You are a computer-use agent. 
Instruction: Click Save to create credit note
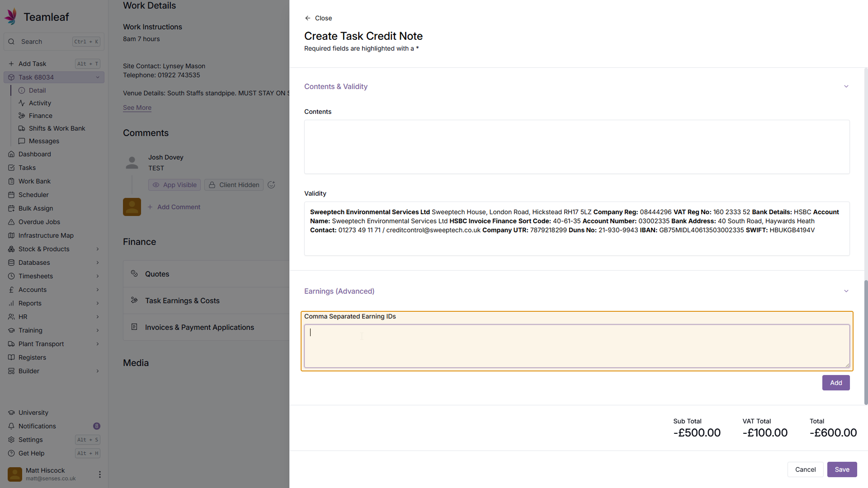(841, 469)
